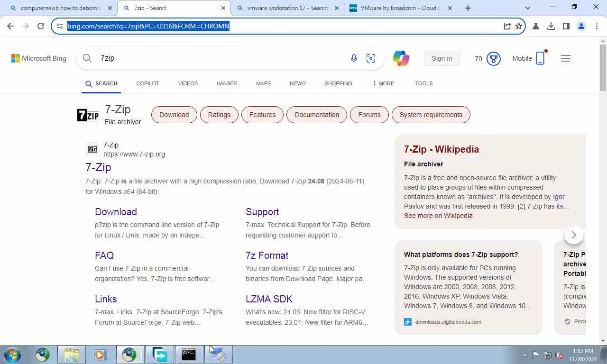The height and width of the screenshot is (364, 607).
Task: Go to Microsoft Bing home logo
Action: [39, 58]
